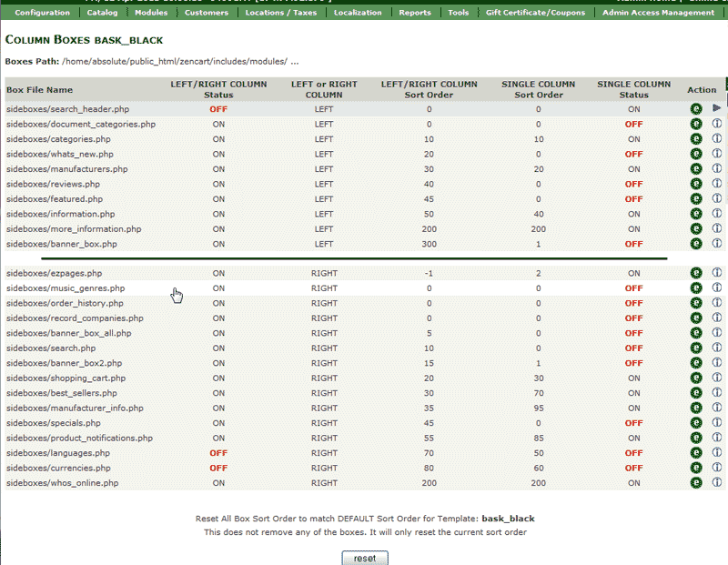Click info icon for sideboxes/whats_new.php
This screenshot has width=728, height=565.
(716, 154)
